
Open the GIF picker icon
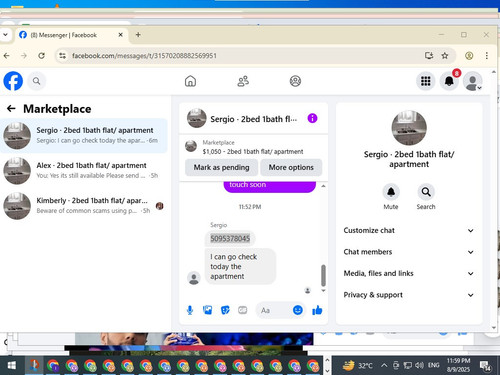point(243,310)
